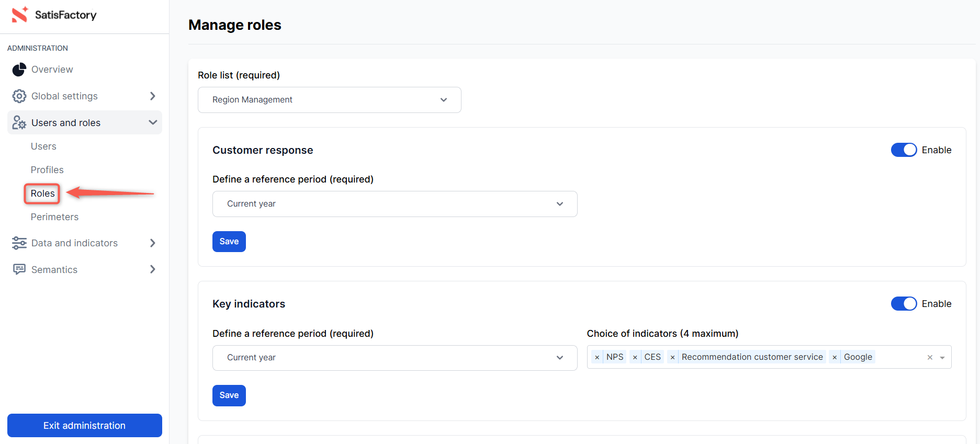This screenshot has width=980, height=444.
Task: Open Overview via pie chart icon
Action: [x=19, y=70]
